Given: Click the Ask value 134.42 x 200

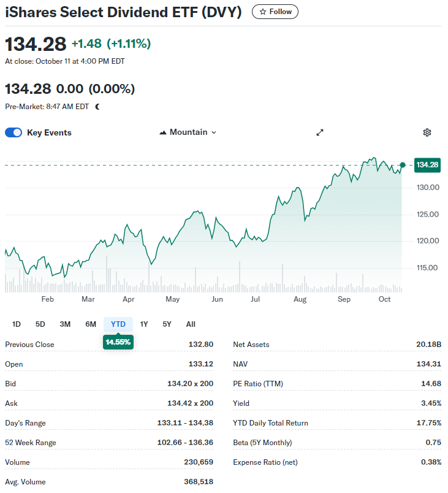Looking at the screenshot, I should tap(190, 403).
